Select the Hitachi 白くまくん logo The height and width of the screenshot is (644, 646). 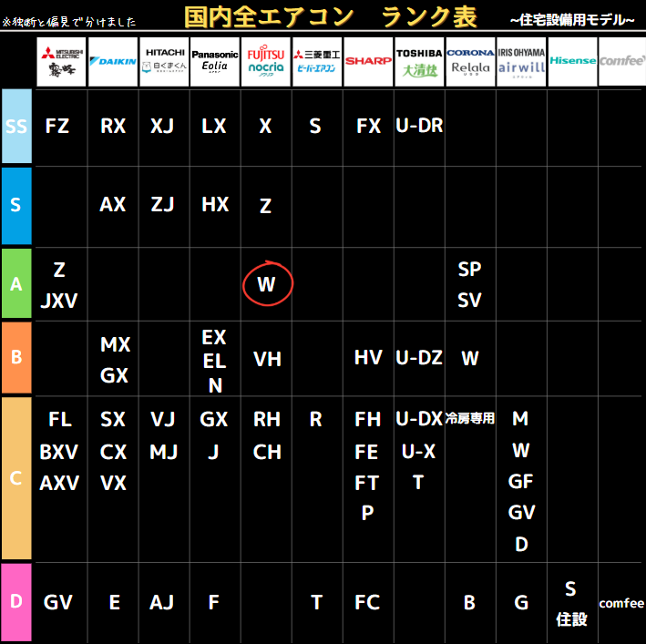coord(164,62)
